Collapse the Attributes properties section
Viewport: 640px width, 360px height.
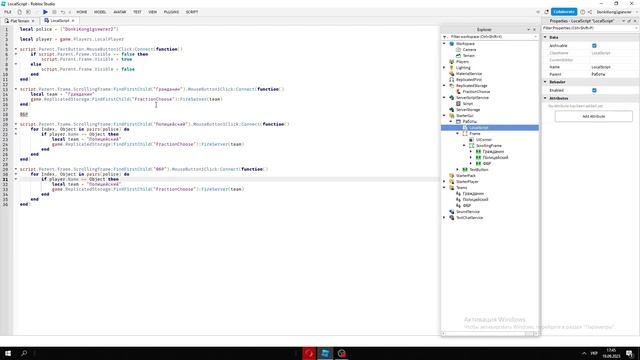point(545,98)
